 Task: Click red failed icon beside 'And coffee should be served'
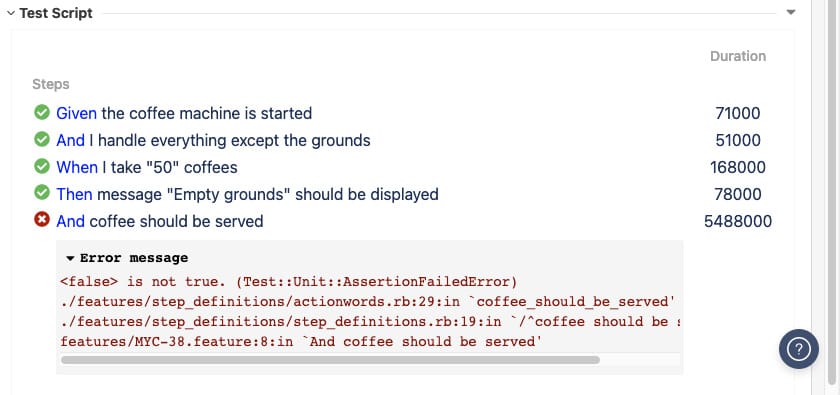(x=42, y=220)
